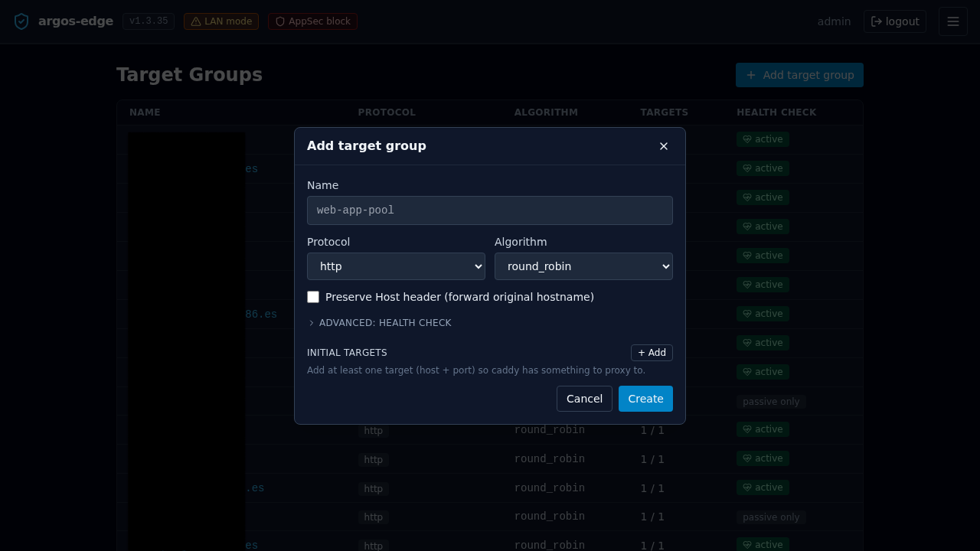
Task: Open the Protocol dropdown
Action: click(x=396, y=266)
